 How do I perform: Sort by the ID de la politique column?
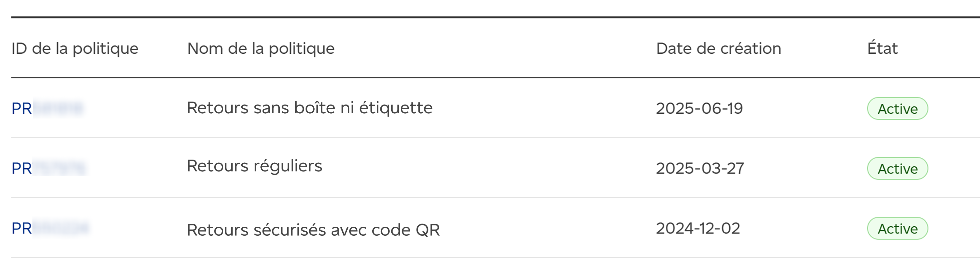(x=75, y=49)
